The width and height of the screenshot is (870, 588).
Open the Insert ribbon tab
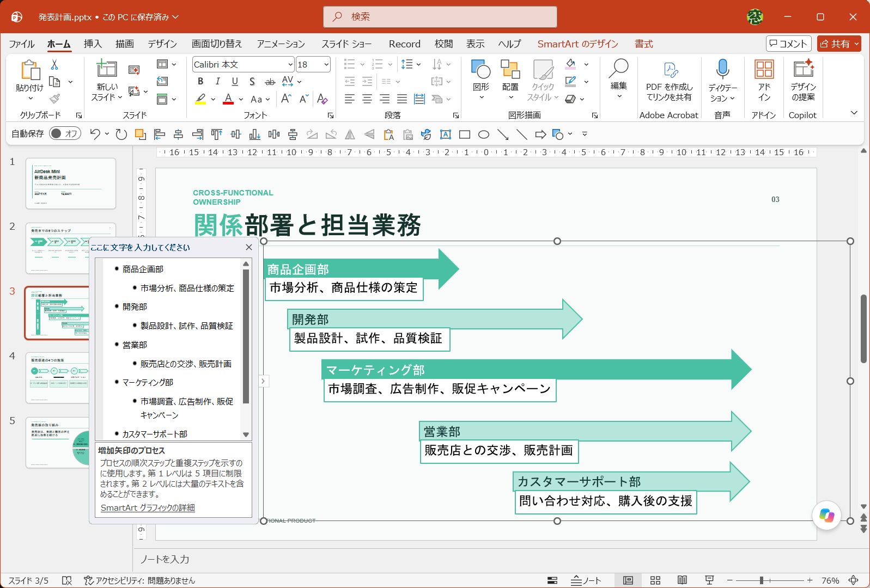(x=93, y=44)
